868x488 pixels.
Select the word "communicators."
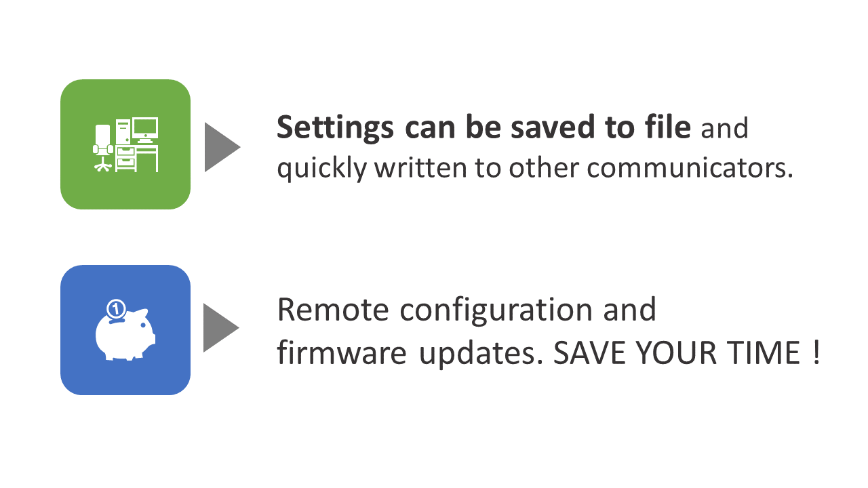[690, 169]
